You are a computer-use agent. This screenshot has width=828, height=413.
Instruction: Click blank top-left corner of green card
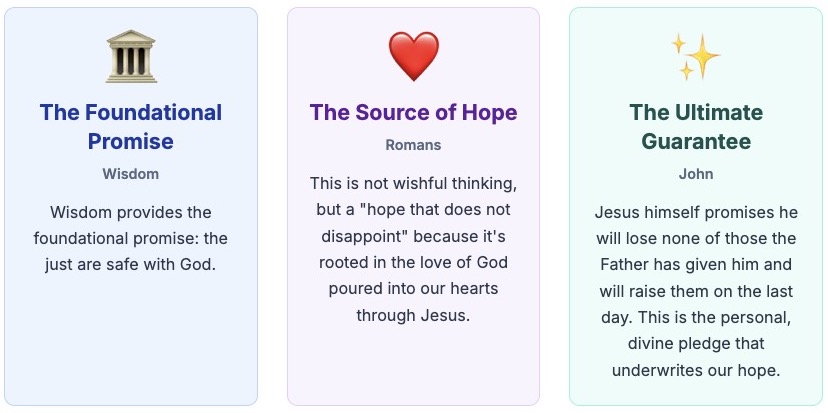tap(595, 30)
